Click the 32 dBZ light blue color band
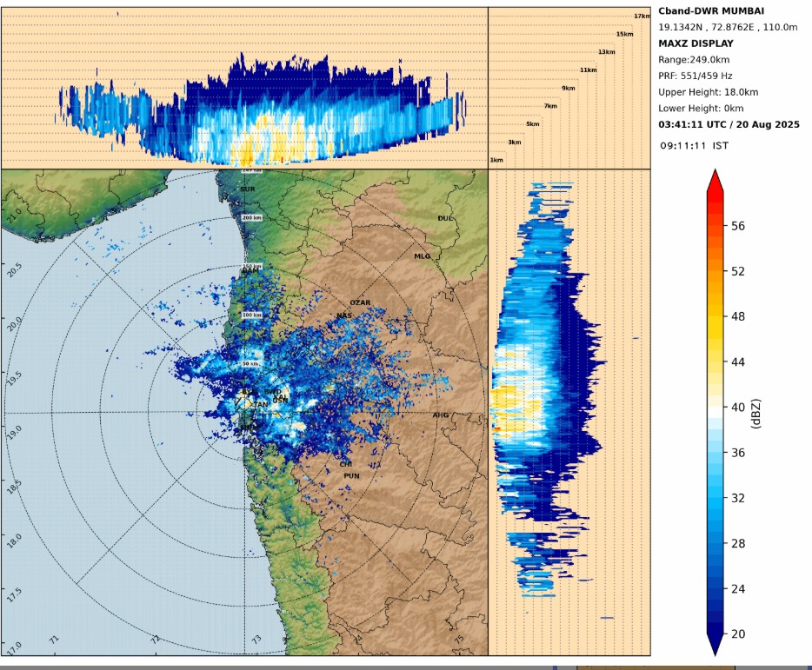 (x=715, y=498)
